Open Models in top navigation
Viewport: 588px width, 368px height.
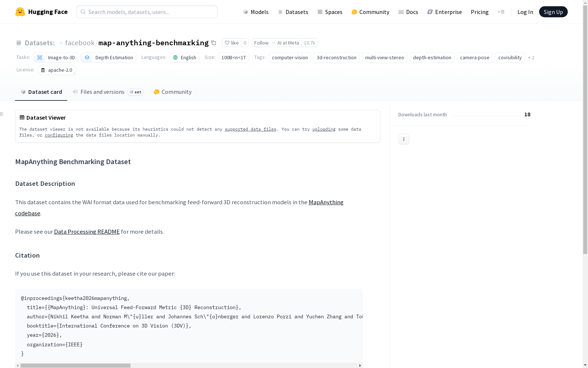point(256,12)
